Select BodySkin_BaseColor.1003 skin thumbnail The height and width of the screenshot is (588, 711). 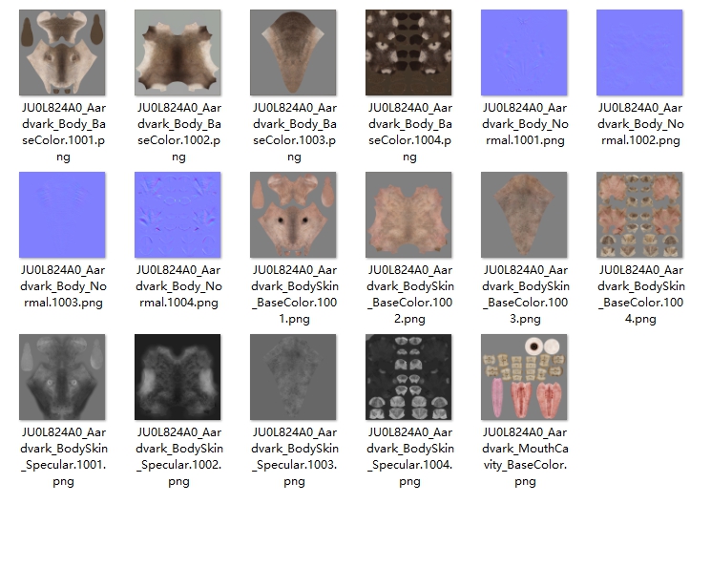tap(524, 215)
